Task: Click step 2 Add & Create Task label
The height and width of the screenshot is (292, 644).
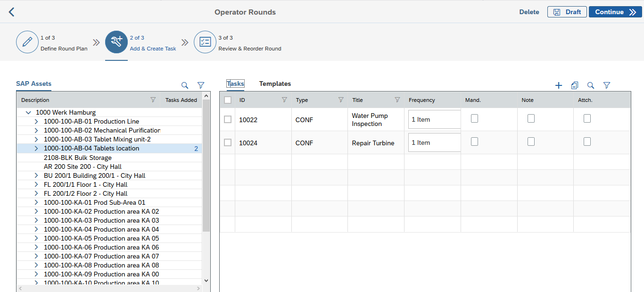Action: tap(153, 49)
